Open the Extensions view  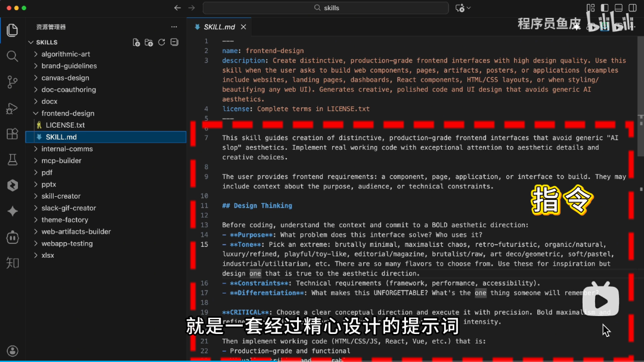[13, 134]
